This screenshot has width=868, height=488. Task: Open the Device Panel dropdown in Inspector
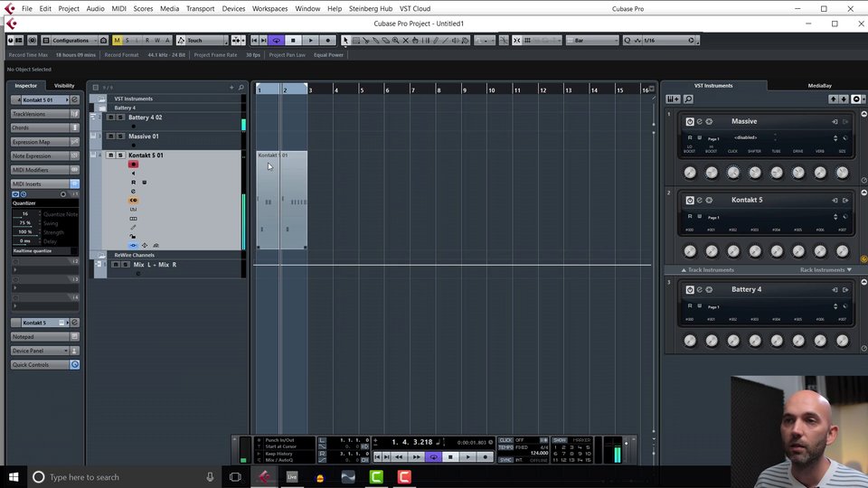(40, 351)
